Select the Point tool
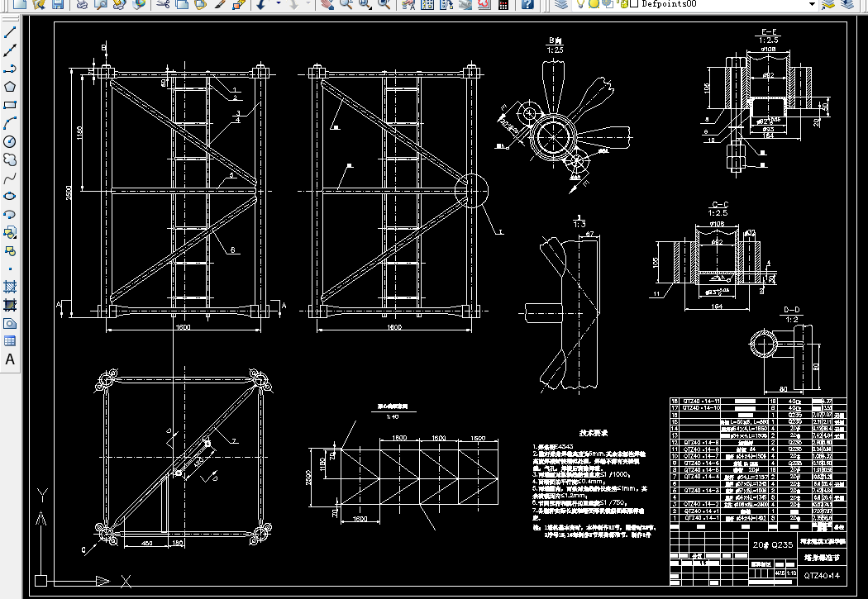 (9, 269)
